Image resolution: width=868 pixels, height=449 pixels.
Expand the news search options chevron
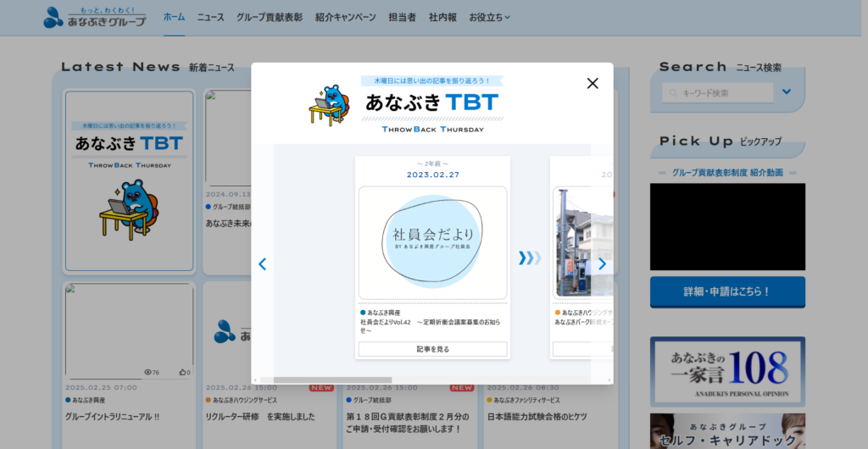tap(786, 91)
